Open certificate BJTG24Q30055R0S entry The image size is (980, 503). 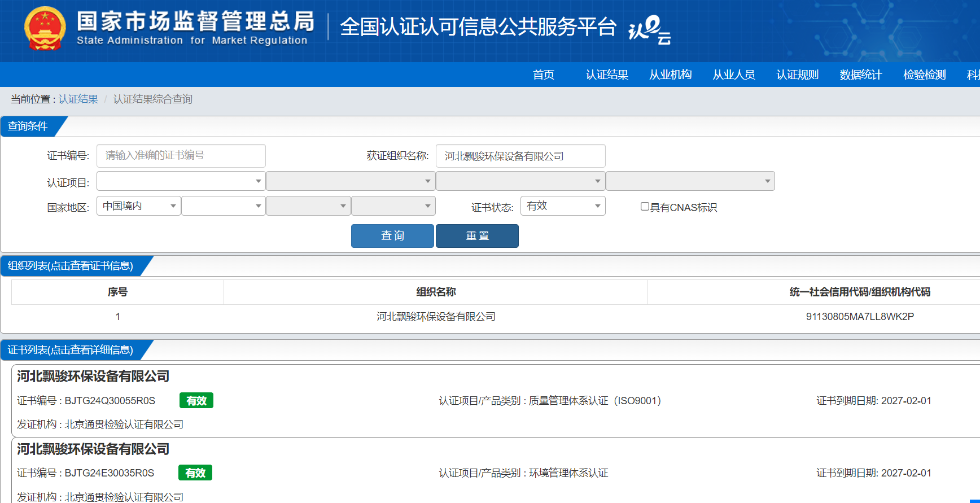[x=86, y=401]
